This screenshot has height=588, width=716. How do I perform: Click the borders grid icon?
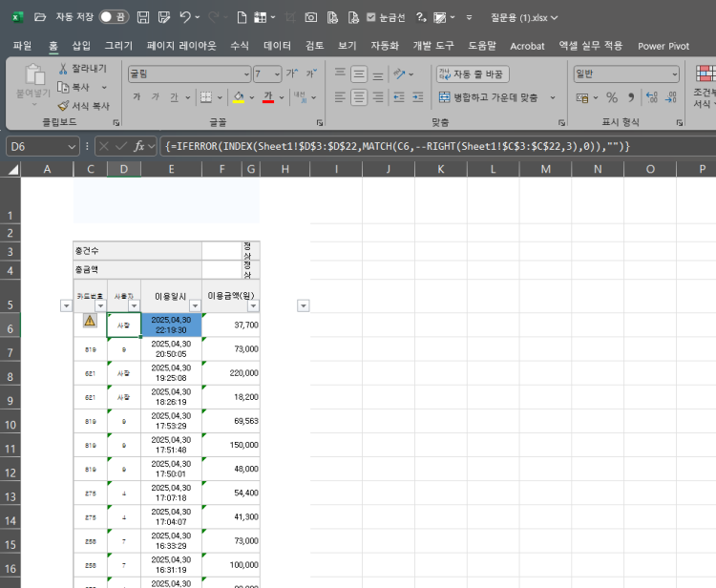pos(206,96)
